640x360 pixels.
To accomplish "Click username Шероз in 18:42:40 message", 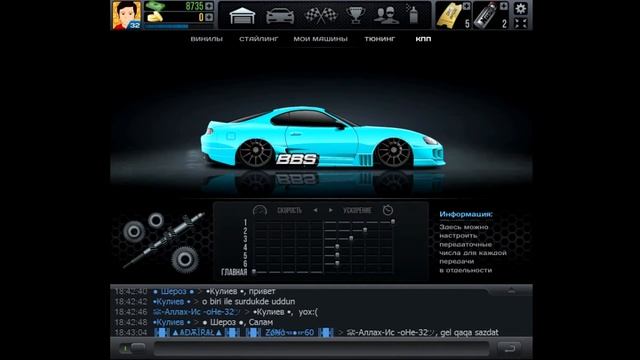I will click(x=173, y=291).
